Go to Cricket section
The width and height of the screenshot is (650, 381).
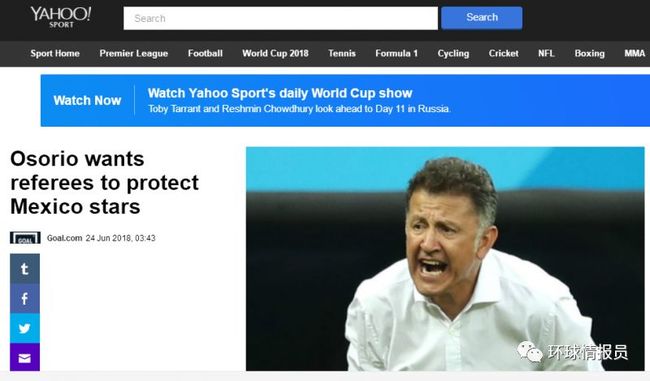(503, 53)
